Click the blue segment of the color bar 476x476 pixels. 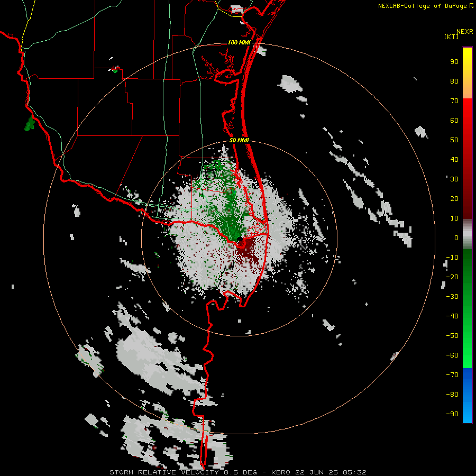467,395
